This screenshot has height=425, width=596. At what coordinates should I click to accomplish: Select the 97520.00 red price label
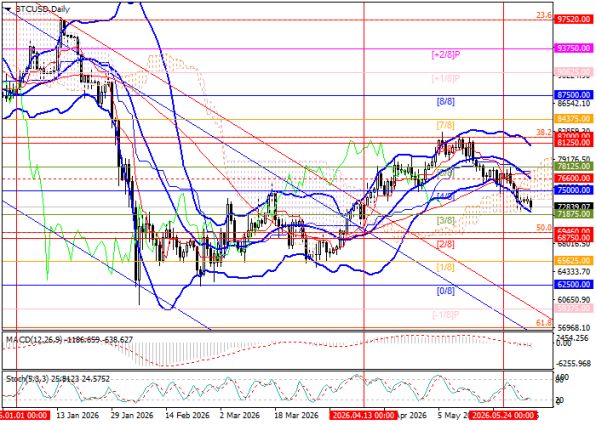[x=574, y=19]
